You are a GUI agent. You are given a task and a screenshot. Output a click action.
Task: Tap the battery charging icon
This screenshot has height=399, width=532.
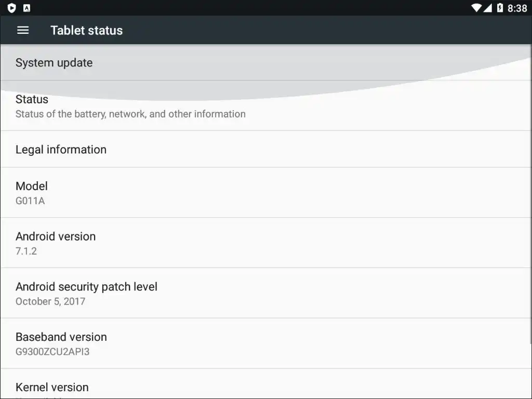[500, 8]
